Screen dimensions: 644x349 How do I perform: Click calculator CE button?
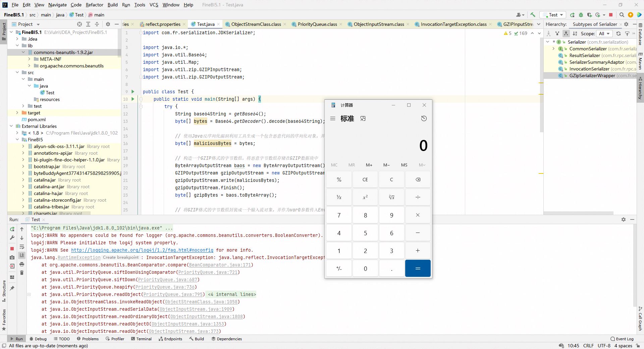[x=365, y=180]
